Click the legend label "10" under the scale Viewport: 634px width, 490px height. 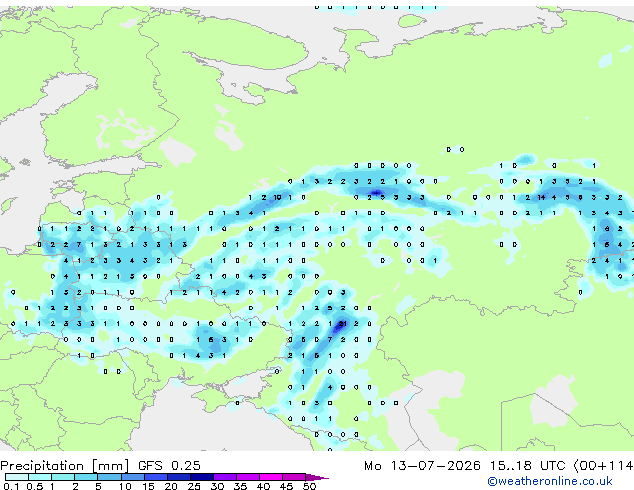point(125,486)
